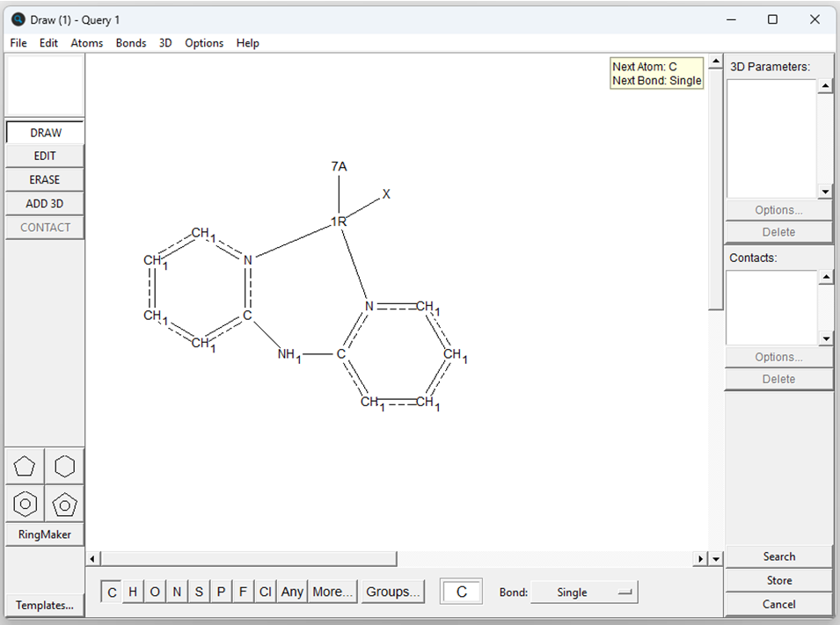
Task: Open the Groups selector
Action: [x=392, y=592]
